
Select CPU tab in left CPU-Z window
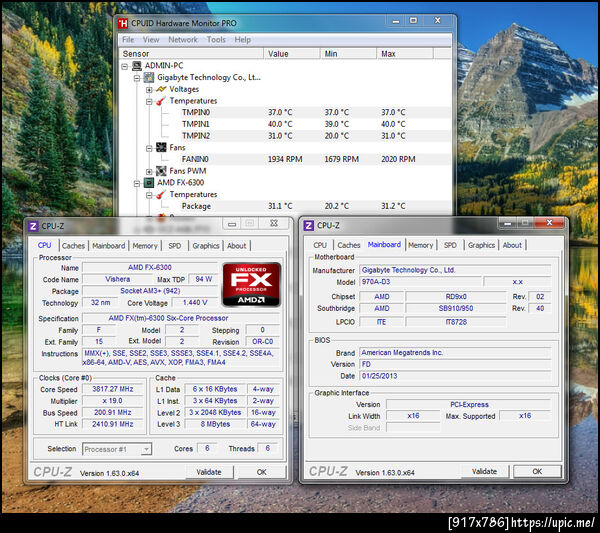[44, 245]
